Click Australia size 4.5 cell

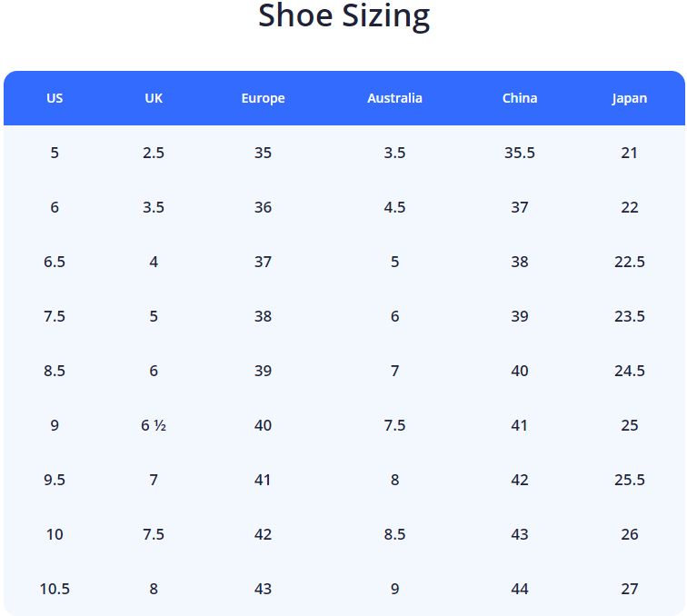click(x=394, y=207)
